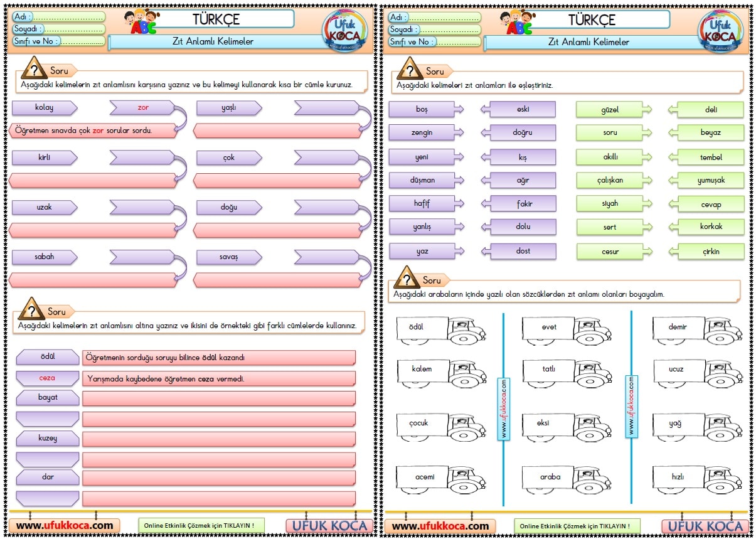Select the truck labeled 'kalem'
The width and height of the screenshot is (756, 539).
coord(441,373)
